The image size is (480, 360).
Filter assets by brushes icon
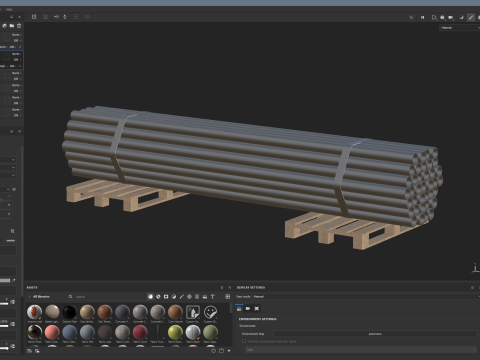coord(182,296)
